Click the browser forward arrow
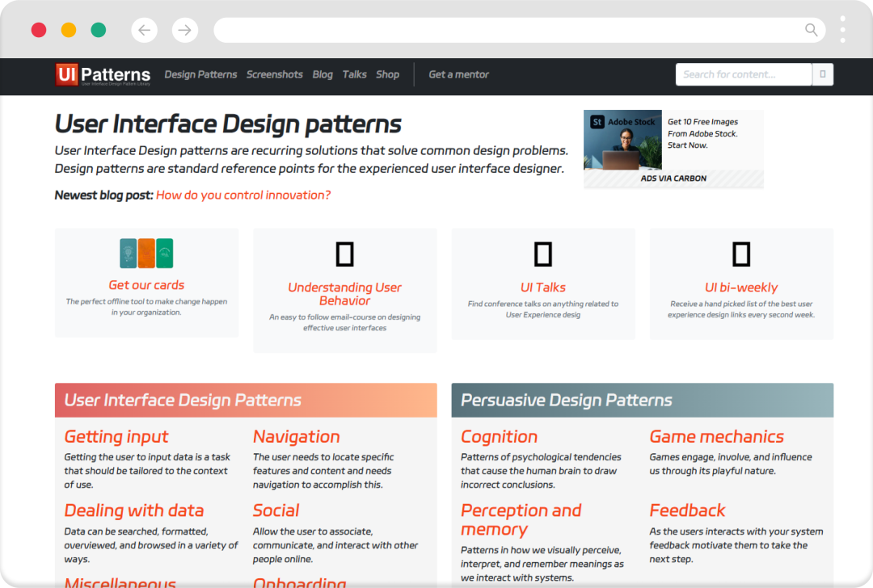Viewport: 873px width, 588px height. (185, 31)
